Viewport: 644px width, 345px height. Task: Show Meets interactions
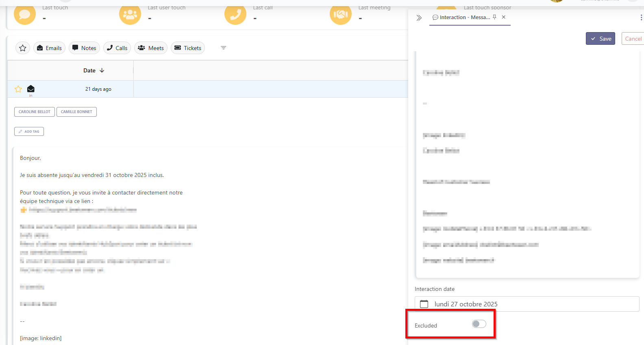click(x=151, y=48)
